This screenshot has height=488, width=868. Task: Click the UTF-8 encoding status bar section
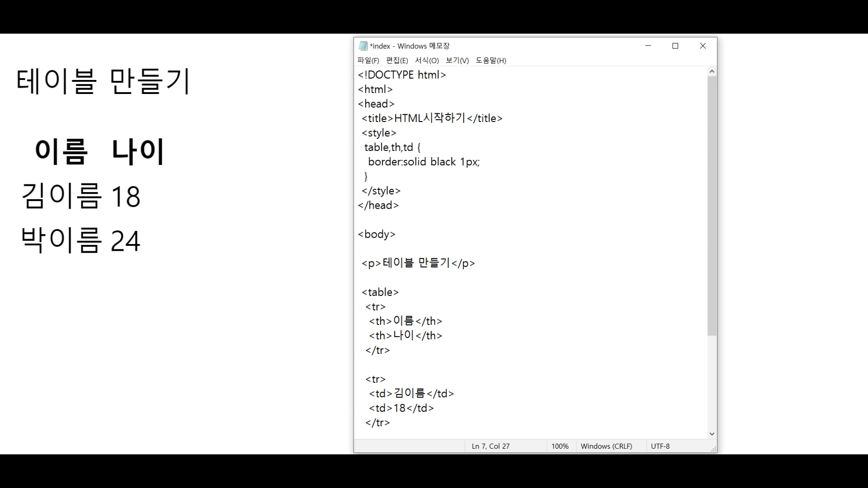[x=660, y=446]
